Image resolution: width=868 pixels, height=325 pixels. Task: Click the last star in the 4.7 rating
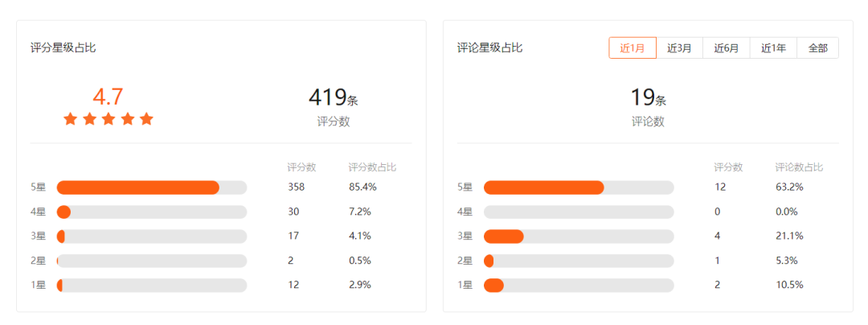click(x=146, y=119)
